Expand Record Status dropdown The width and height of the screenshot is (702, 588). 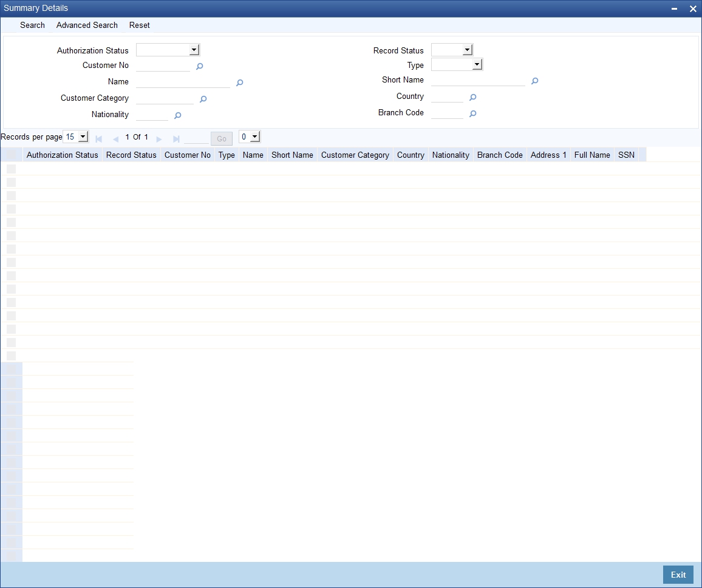click(452, 50)
